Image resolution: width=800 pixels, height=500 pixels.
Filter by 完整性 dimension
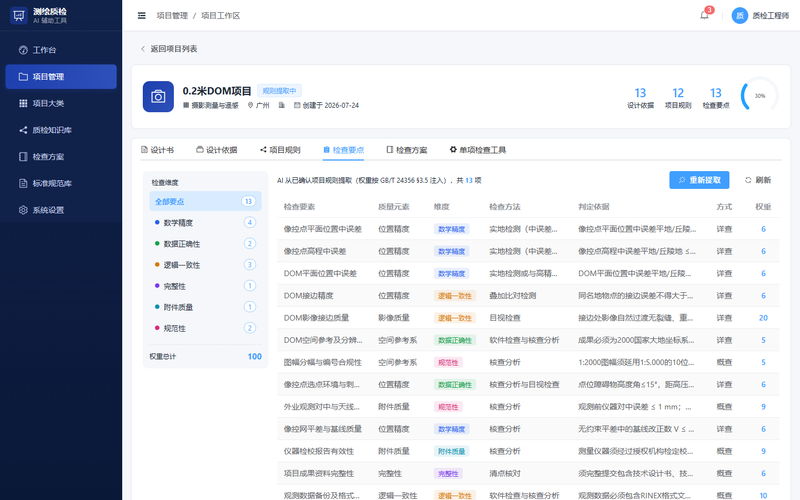pos(205,286)
